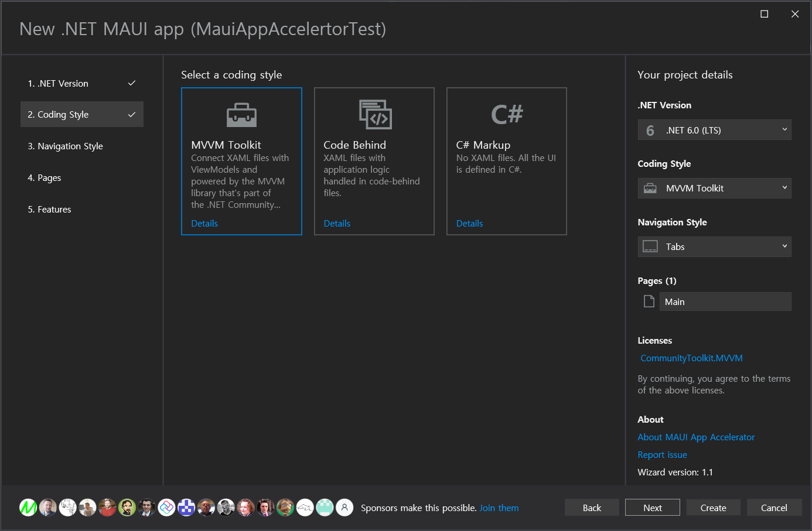Open Details for C# Markup
The height and width of the screenshot is (531, 812).
click(x=469, y=224)
